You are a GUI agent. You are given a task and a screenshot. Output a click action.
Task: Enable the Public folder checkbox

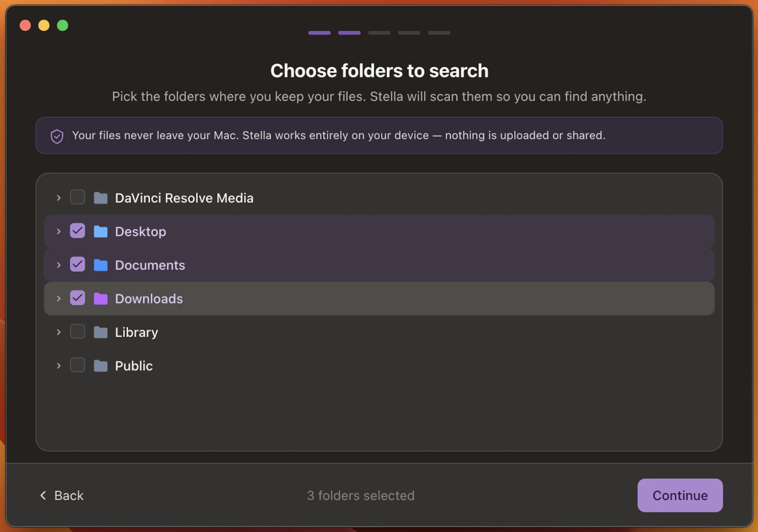click(77, 365)
